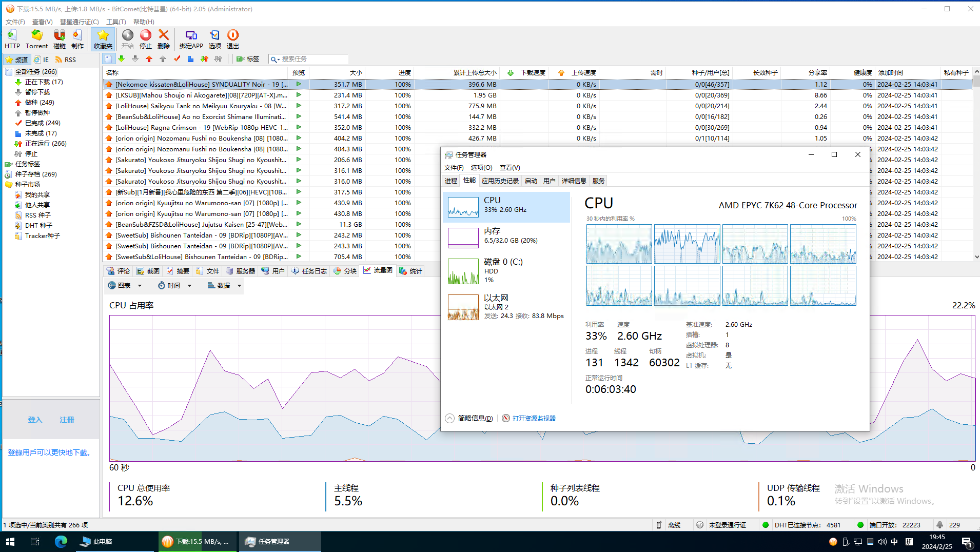The height and width of the screenshot is (552, 980).
Task: Click the 磁链 magnet link icon
Action: click(x=60, y=39)
